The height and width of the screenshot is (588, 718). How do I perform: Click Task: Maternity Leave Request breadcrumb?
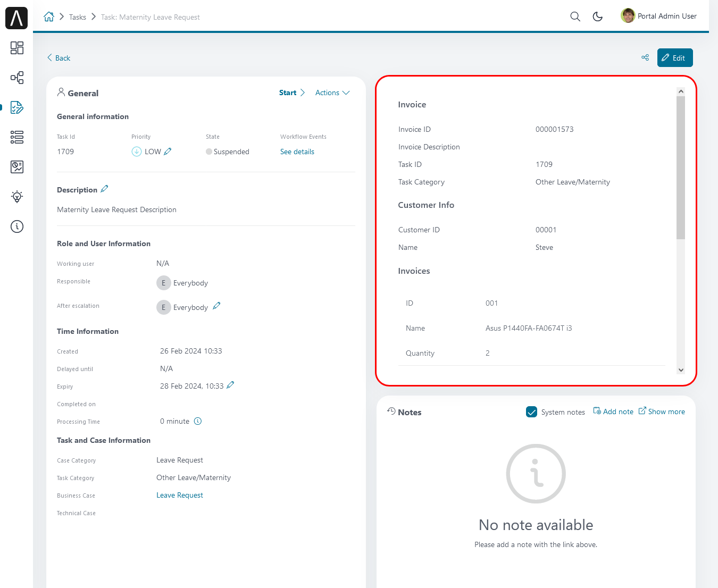tap(151, 17)
